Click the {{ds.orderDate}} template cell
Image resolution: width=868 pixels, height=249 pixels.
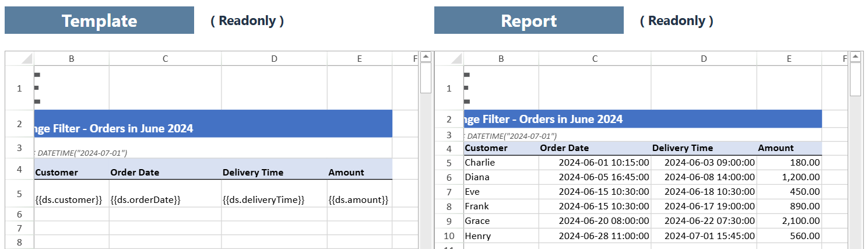click(x=165, y=194)
